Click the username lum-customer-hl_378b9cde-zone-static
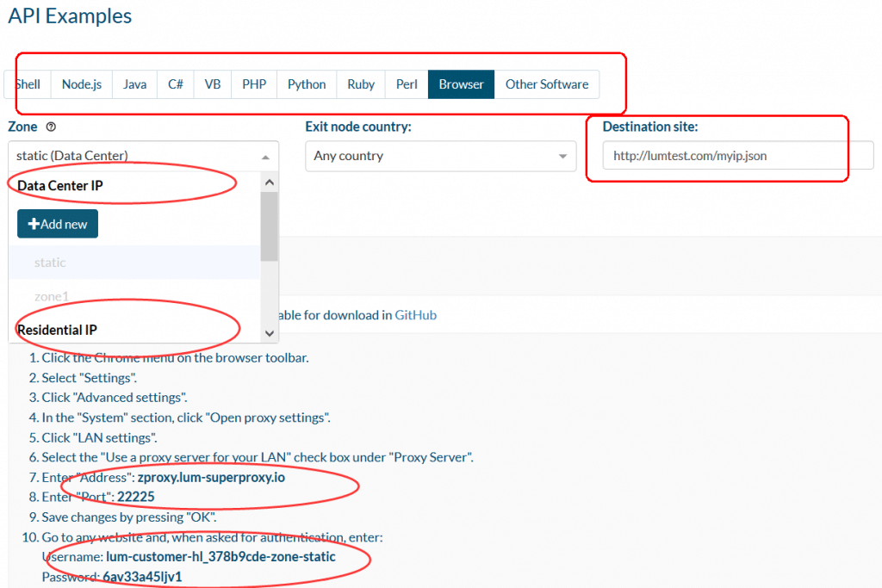This screenshot has width=882, height=588. pyautogui.click(x=221, y=557)
